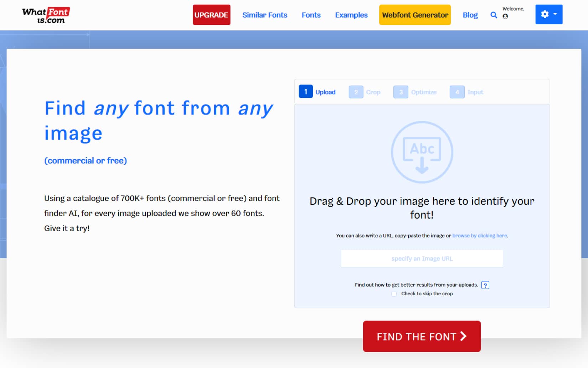Click the step 3 Optimize number badge
This screenshot has height=368, width=588.
coord(401,92)
